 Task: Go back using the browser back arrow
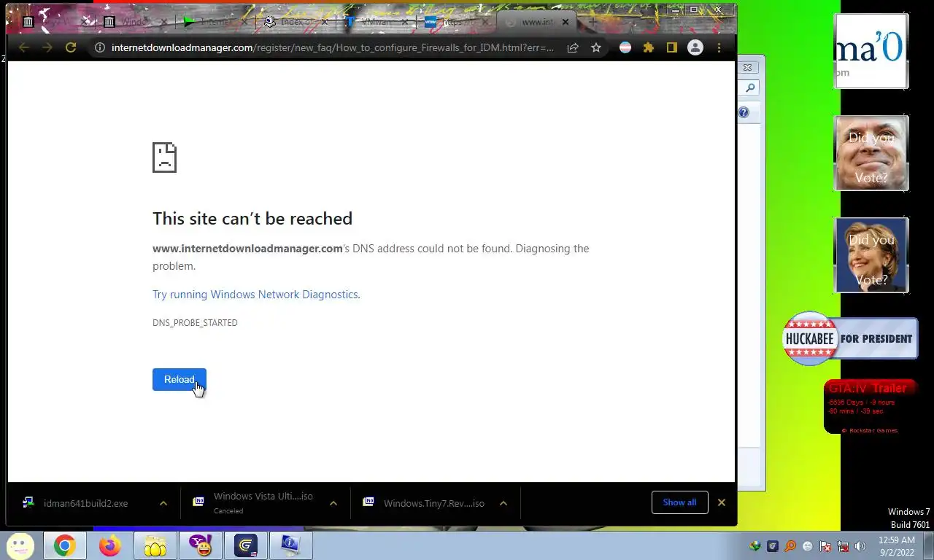click(24, 47)
